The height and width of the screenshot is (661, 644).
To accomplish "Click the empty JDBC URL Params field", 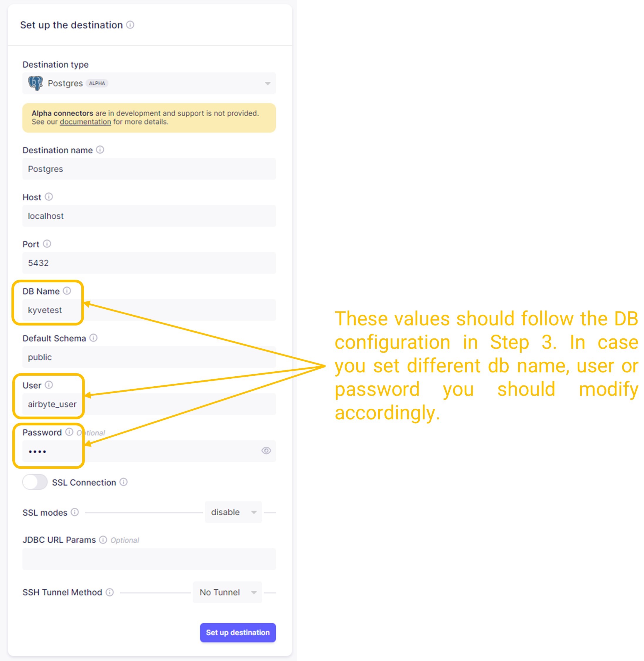I will [149, 559].
